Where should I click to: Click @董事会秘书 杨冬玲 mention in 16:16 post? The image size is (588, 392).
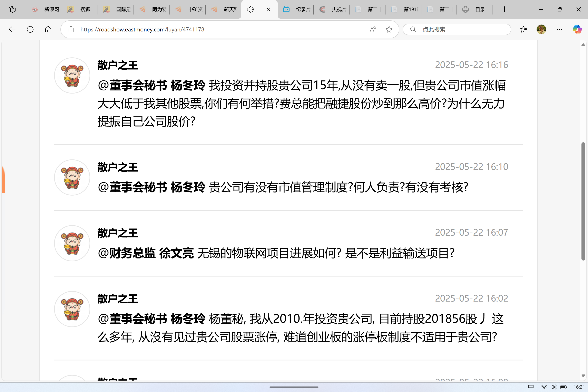click(x=151, y=85)
